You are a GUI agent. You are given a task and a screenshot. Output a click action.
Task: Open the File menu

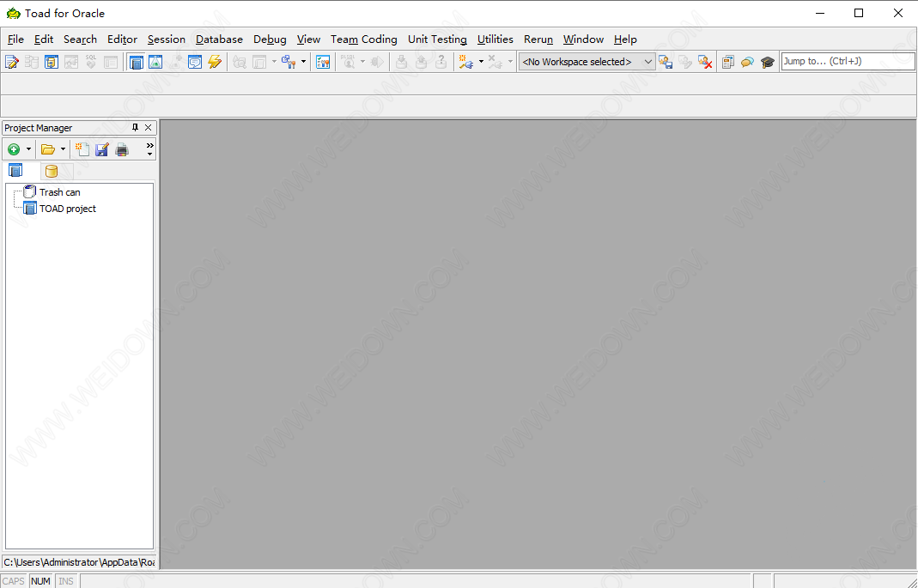point(15,39)
